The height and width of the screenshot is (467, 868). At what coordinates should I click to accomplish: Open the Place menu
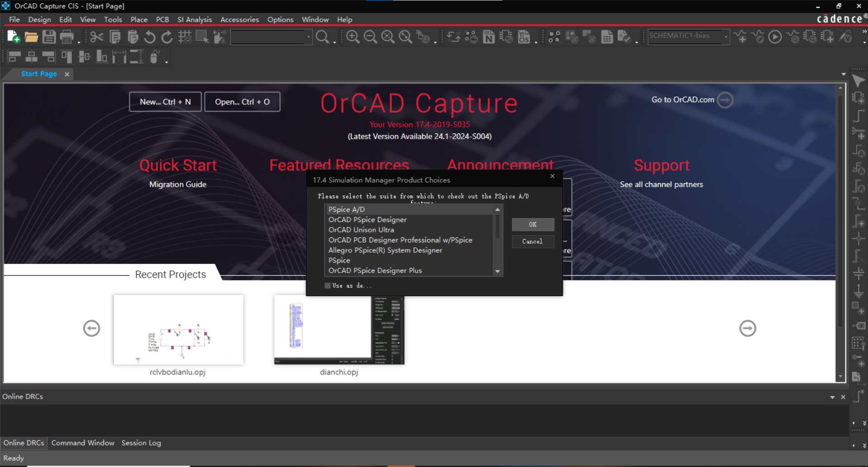coord(139,19)
